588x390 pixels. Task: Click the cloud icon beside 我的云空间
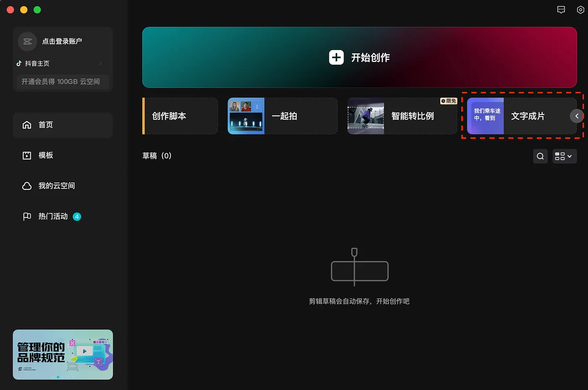[x=27, y=186]
